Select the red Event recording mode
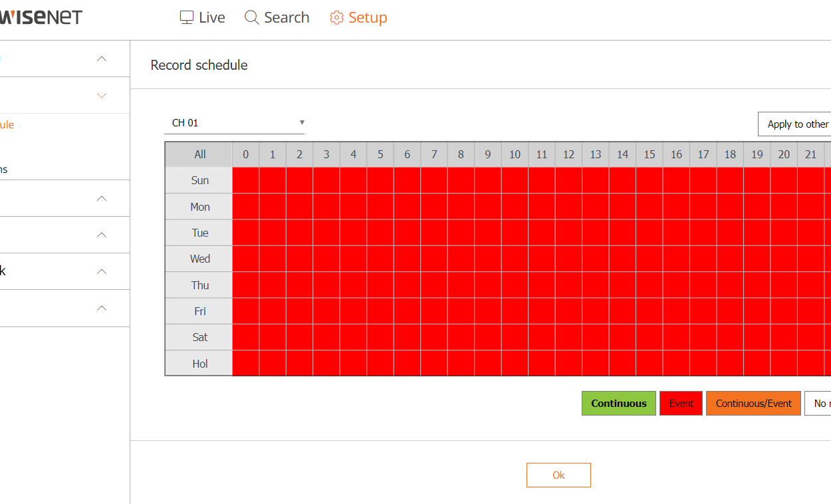The image size is (831, 504). [x=681, y=404]
